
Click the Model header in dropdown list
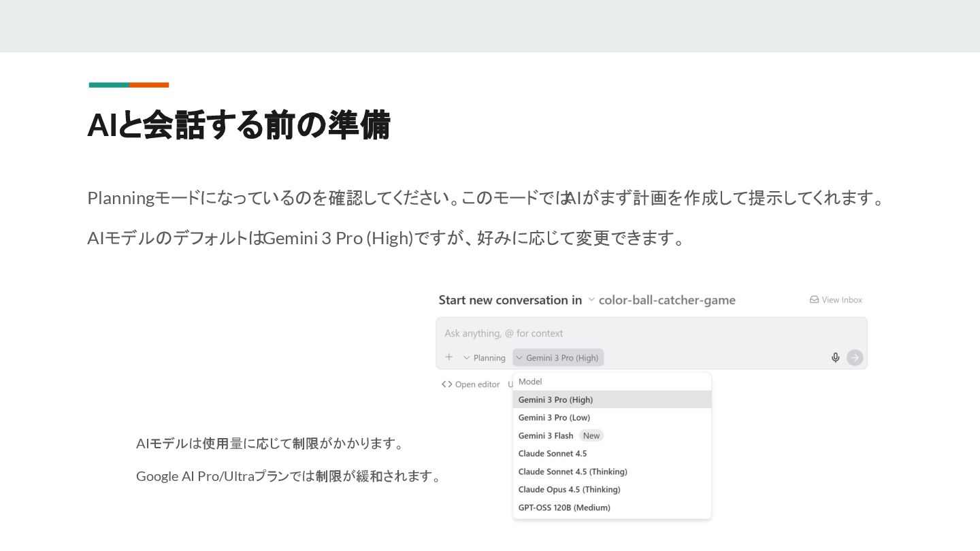[530, 382]
